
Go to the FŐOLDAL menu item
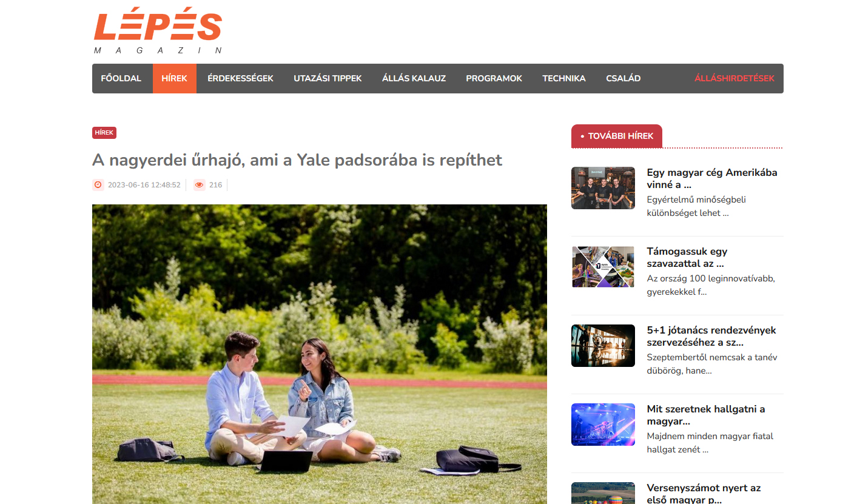coord(121,78)
